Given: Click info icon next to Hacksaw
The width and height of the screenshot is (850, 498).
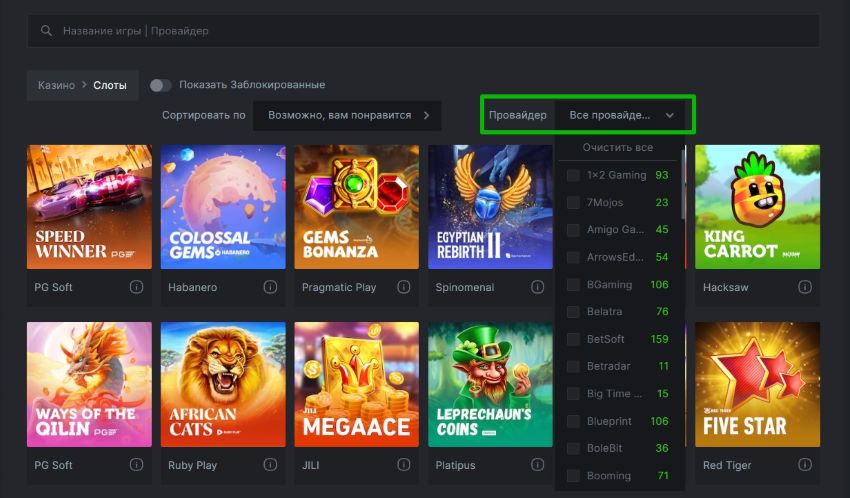Looking at the screenshot, I should click(804, 287).
